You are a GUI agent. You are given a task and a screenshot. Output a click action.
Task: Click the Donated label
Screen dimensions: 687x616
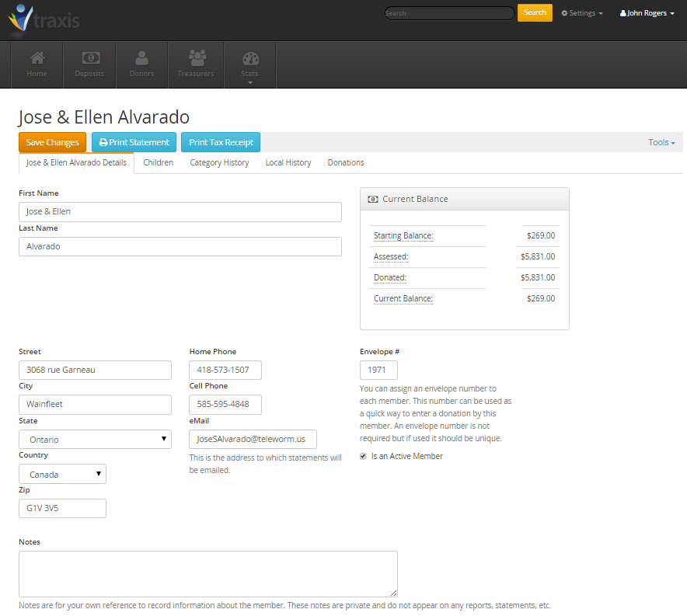click(x=390, y=277)
